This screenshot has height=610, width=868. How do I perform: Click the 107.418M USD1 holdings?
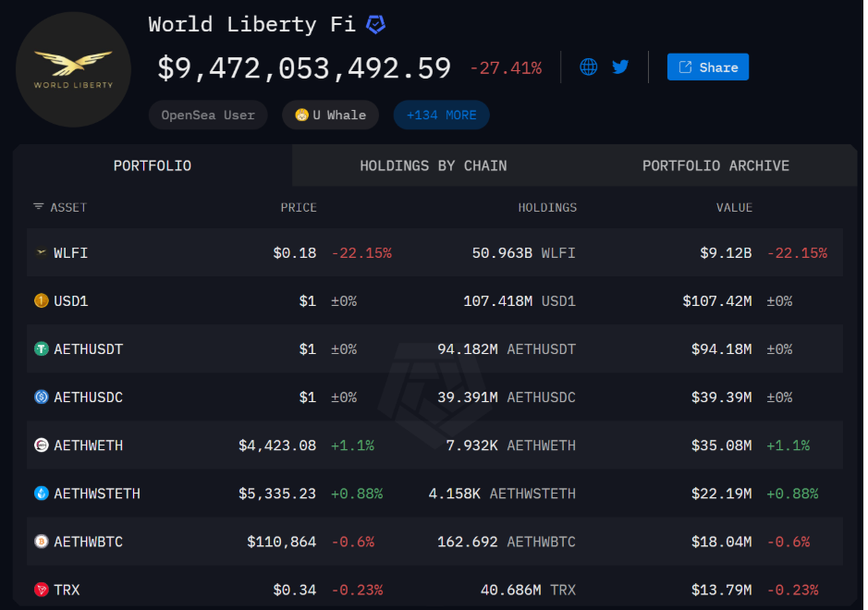click(520, 301)
